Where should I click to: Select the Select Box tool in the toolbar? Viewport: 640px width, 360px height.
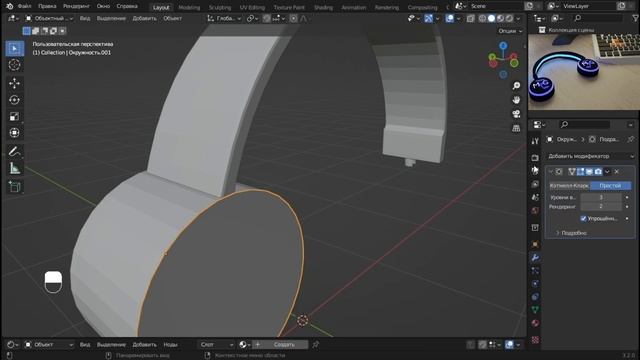click(x=14, y=49)
